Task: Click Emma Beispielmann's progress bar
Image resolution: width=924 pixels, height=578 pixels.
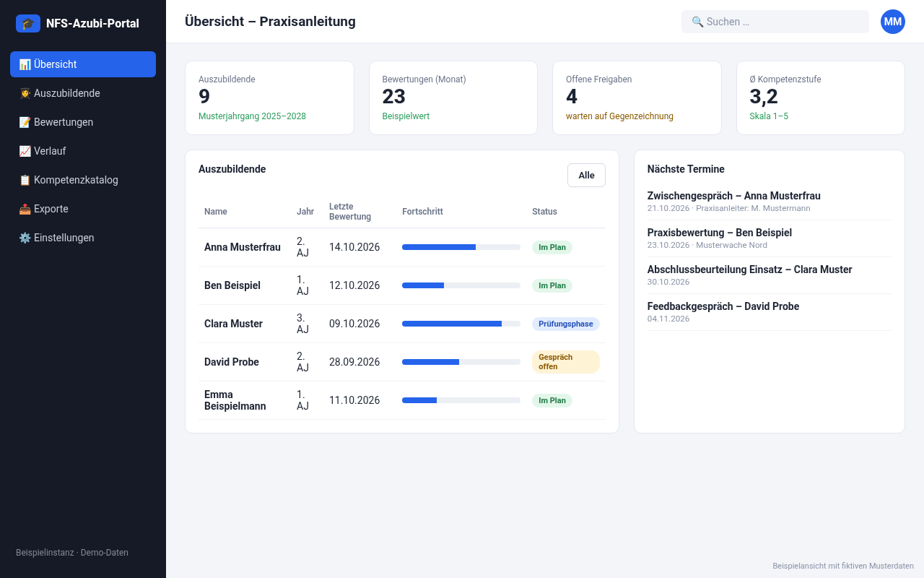Action: [x=461, y=400]
